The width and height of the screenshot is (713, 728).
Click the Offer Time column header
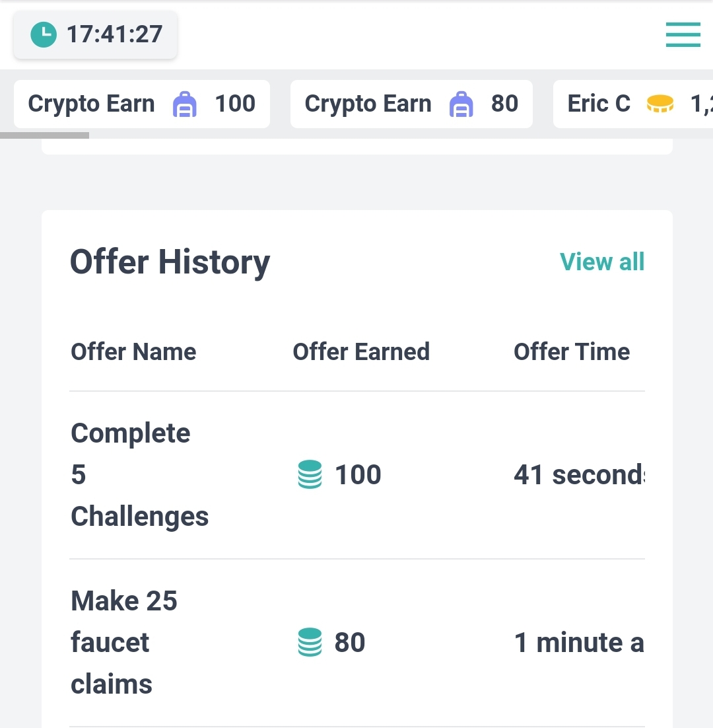(x=572, y=352)
